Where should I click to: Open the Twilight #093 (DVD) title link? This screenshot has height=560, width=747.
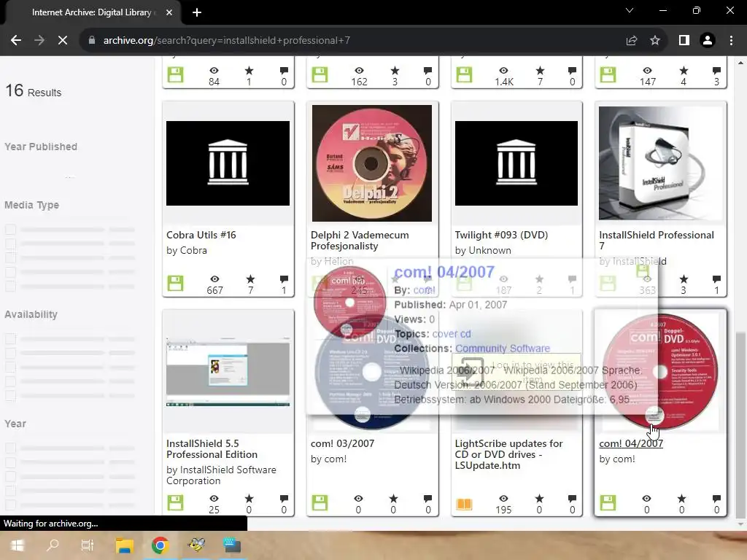pos(501,235)
